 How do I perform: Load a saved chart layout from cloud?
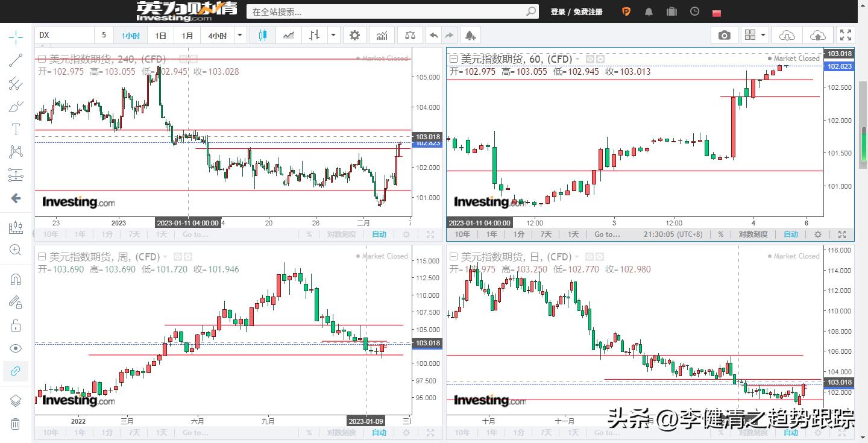[x=787, y=36]
